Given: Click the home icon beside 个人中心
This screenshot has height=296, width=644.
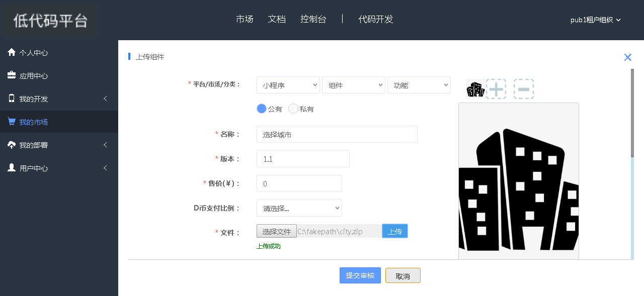Looking at the screenshot, I should [x=12, y=52].
